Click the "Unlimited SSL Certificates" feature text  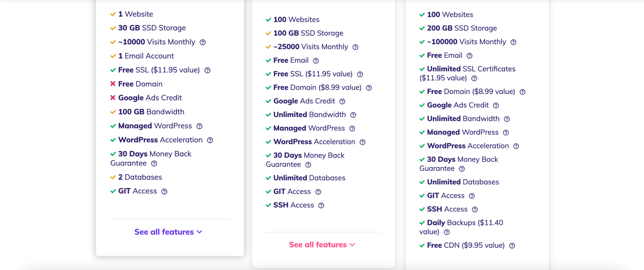(x=471, y=69)
